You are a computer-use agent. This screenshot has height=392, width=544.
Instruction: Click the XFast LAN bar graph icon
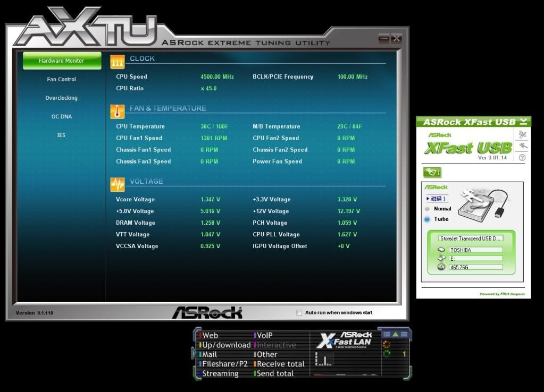324,359
